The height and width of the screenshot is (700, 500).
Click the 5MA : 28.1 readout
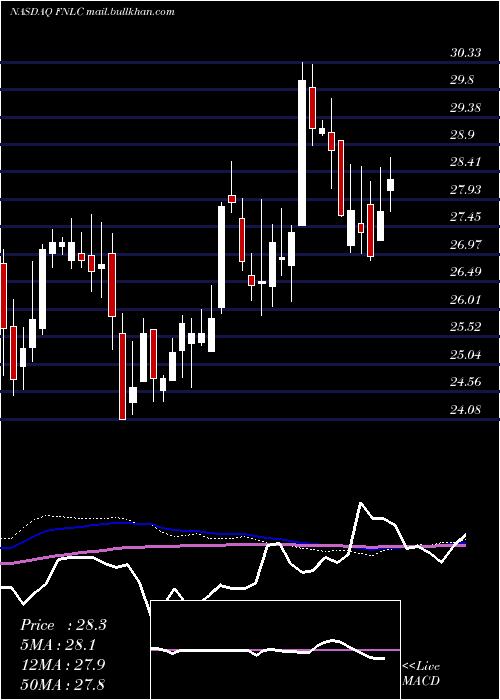click(x=59, y=645)
